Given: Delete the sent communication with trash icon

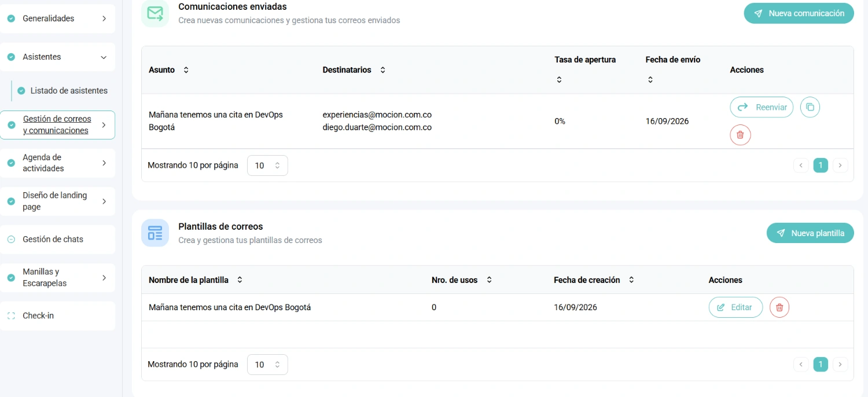Looking at the screenshot, I should click(740, 135).
